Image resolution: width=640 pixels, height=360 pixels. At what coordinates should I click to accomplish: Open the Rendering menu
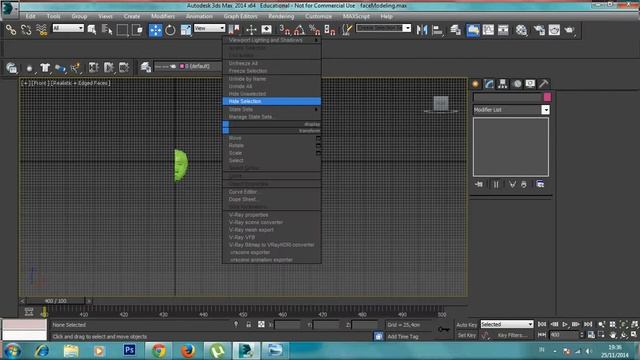(x=281, y=16)
